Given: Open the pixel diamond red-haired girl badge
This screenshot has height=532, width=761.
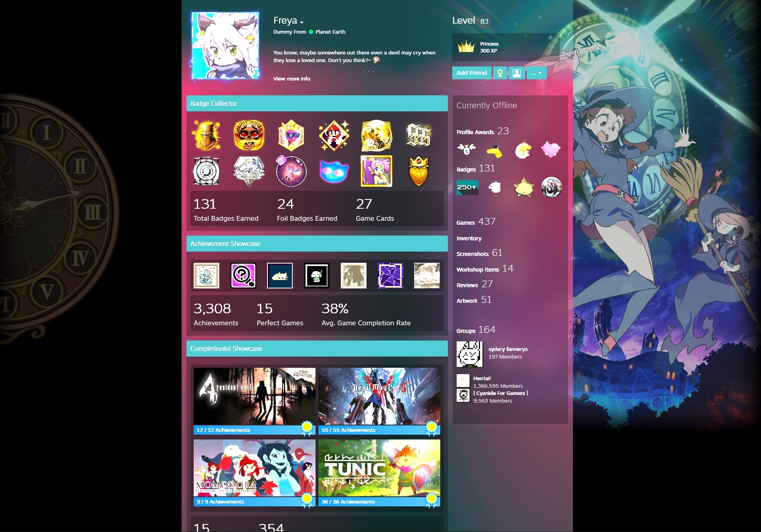Looking at the screenshot, I should click(x=334, y=136).
